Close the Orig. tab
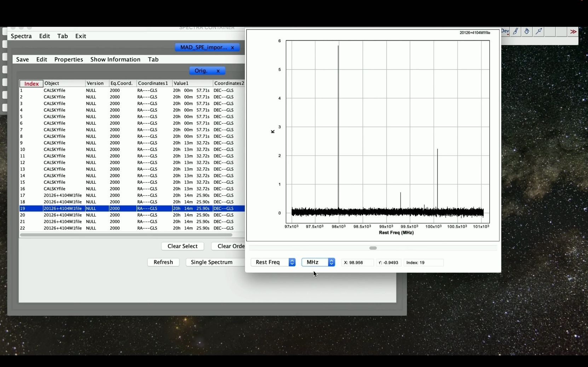Screen dimensions: 588x367 [x=218, y=71]
